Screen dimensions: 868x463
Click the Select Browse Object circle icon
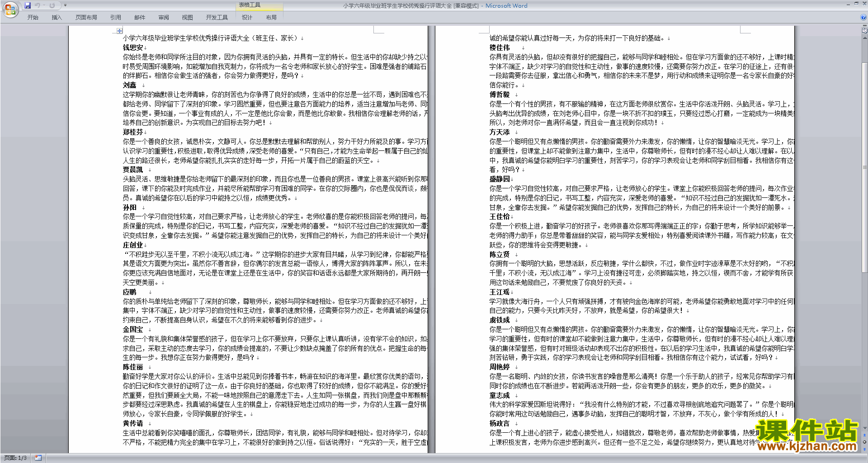coord(865,441)
